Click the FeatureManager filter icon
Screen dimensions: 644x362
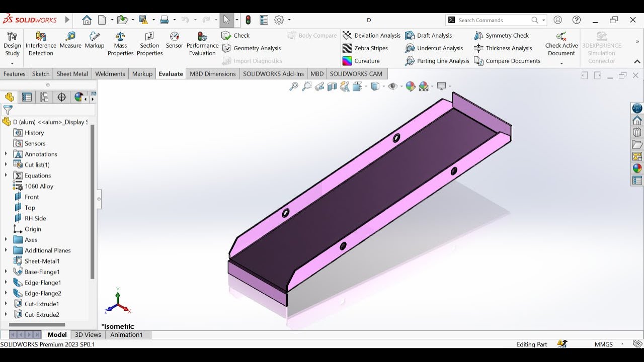tap(8, 110)
